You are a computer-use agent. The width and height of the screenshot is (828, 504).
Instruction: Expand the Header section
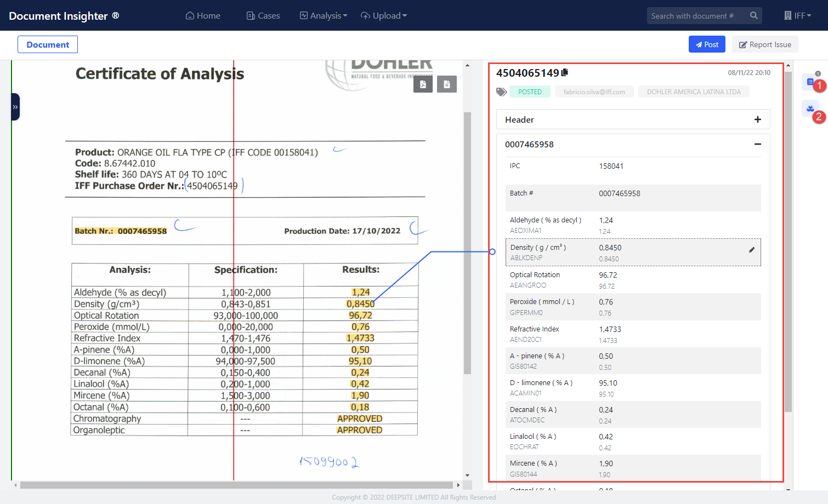pos(757,119)
